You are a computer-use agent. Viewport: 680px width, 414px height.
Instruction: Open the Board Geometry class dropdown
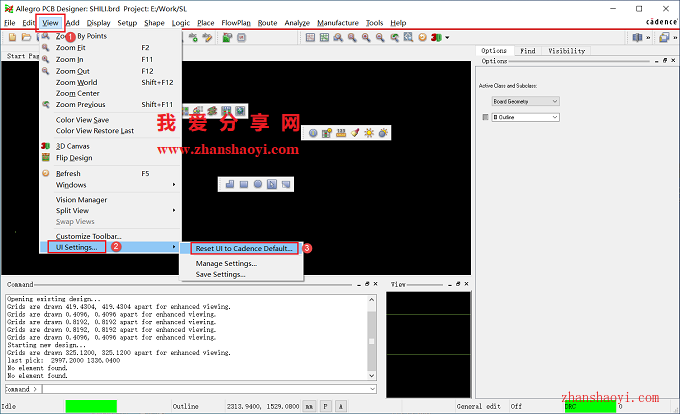pos(525,101)
